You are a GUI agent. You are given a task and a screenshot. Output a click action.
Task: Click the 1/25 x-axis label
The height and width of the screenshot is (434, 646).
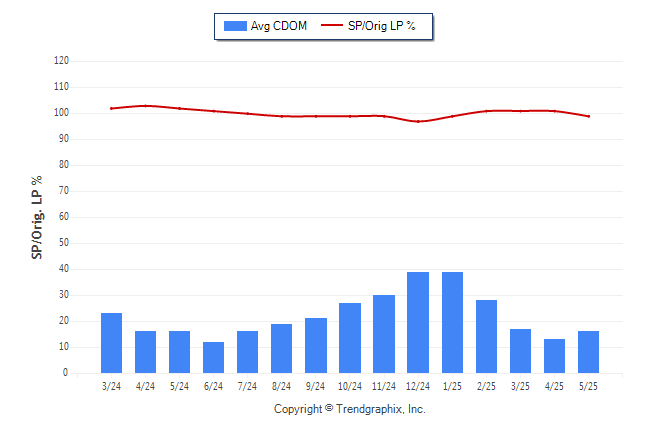coord(452,386)
